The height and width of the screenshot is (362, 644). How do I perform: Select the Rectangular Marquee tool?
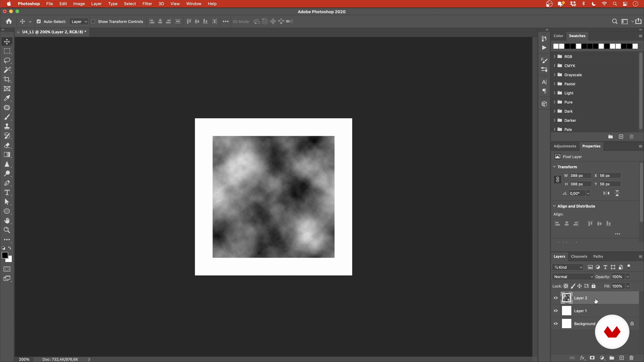pyautogui.click(x=7, y=51)
